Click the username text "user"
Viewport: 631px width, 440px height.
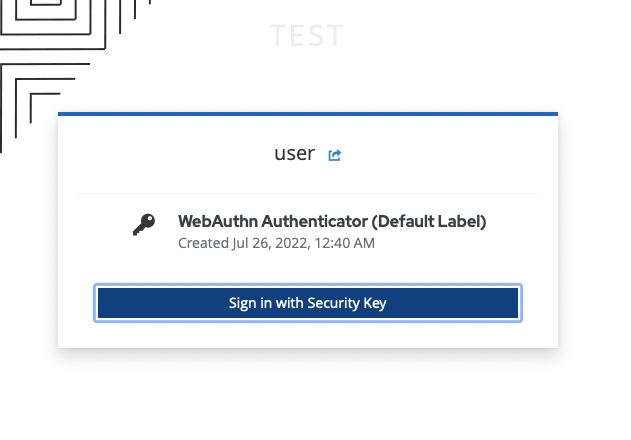tap(294, 154)
